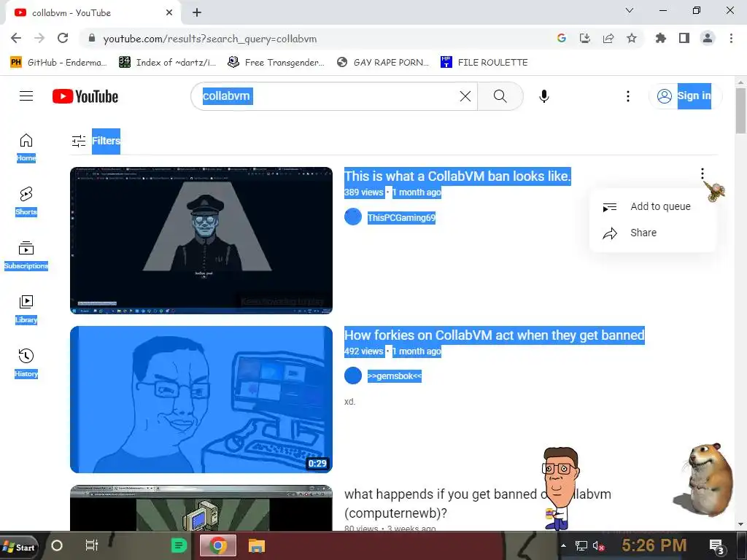
Task: Open the YouTube hamburger guide menu
Action: 26,96
